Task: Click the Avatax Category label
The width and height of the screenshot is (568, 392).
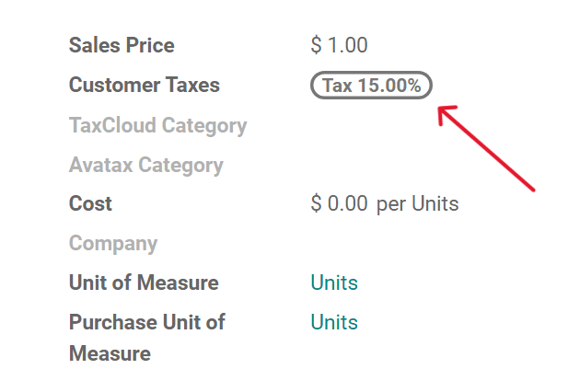Action: click(x=145, y=166)
